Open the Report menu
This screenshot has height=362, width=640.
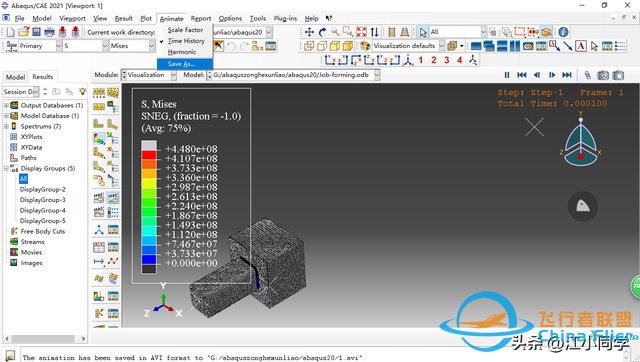(x=201, y=18)
